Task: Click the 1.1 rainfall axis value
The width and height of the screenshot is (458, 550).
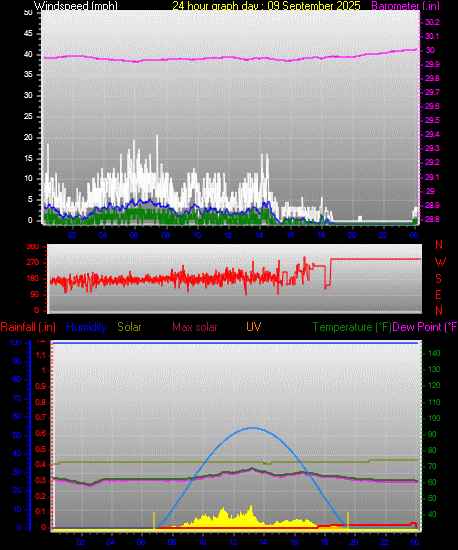Action: tap(41, 355)
